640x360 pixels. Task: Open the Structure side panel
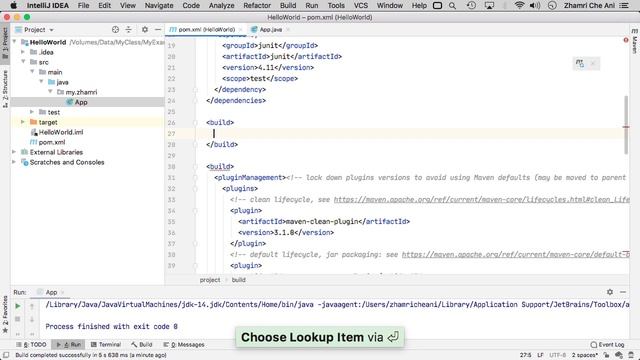[x=5, y=89]
